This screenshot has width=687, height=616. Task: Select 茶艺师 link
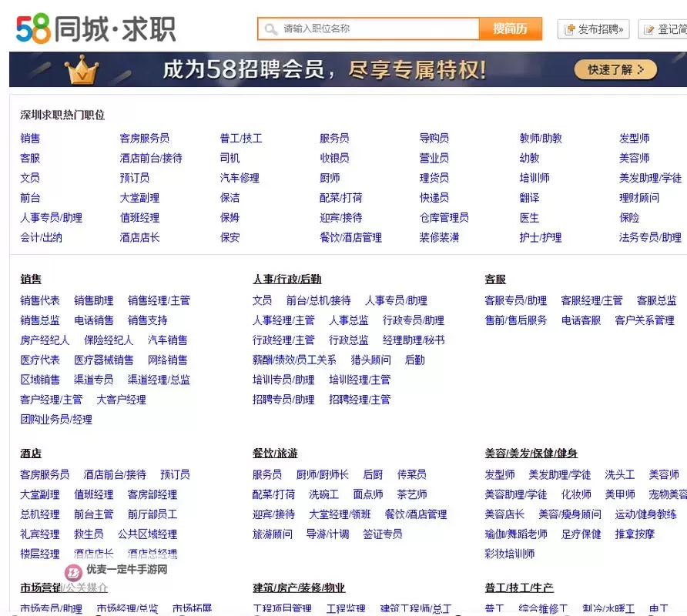(412, 494)
